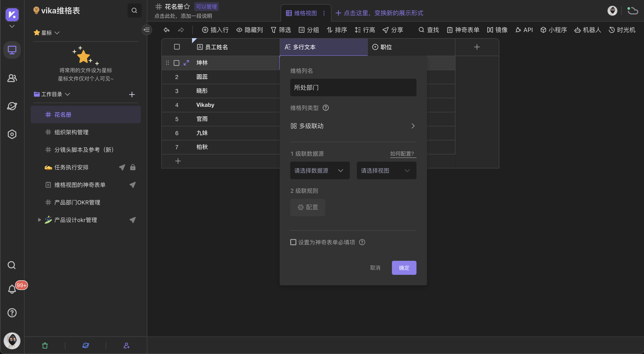Select all rows via the header checkbox

click(176, 47)
